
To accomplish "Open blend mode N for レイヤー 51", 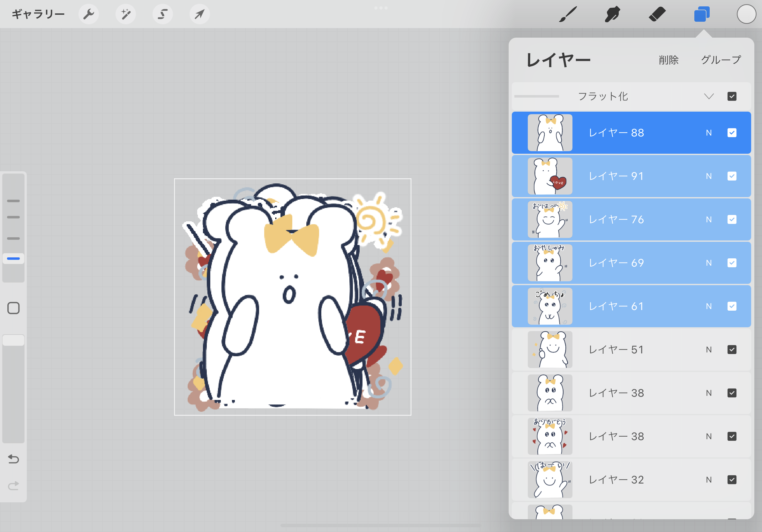I will click(709, 350).
